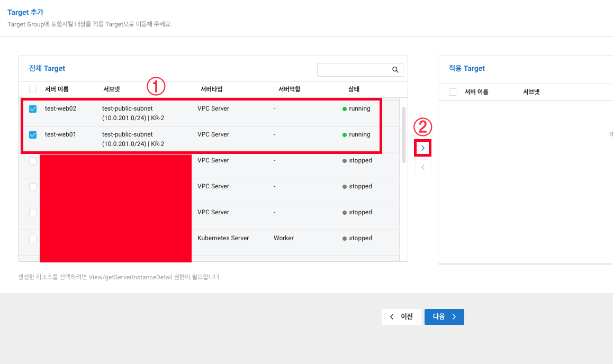The width and height of the screenshot is (613, 364).
Task: Uncheck the test-web01 server checkbox
Action: 33,135
